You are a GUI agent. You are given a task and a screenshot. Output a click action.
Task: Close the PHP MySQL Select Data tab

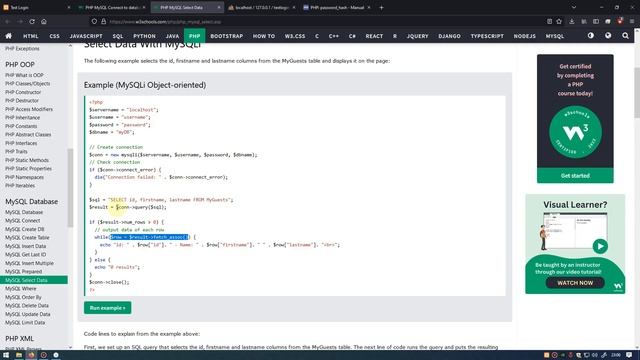click(219, 7)
